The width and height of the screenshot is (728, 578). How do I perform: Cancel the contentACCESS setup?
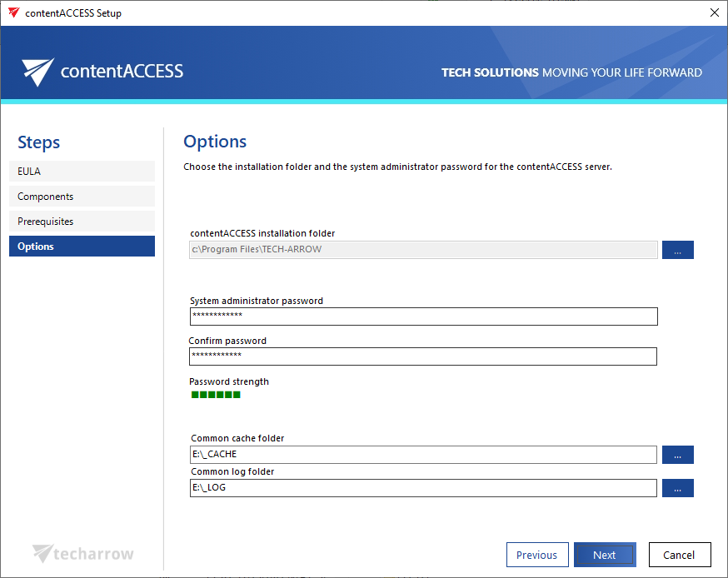click(679, 554)
